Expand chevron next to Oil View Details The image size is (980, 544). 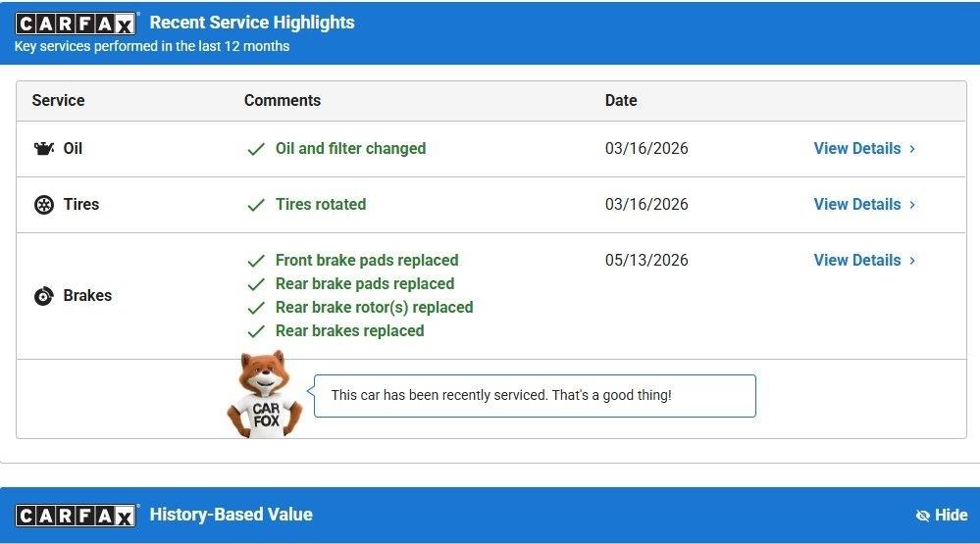pos(912,149)
